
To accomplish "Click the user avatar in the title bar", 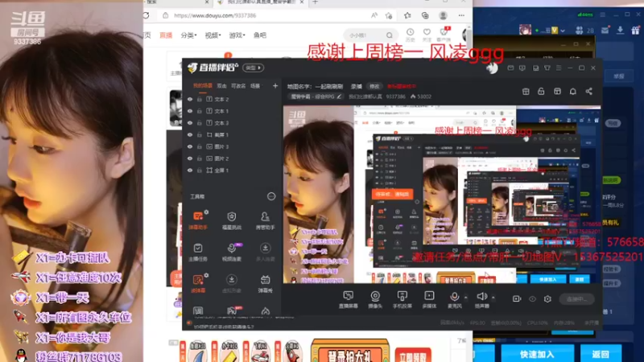I will pyautogui.click(x=492, y=68).
